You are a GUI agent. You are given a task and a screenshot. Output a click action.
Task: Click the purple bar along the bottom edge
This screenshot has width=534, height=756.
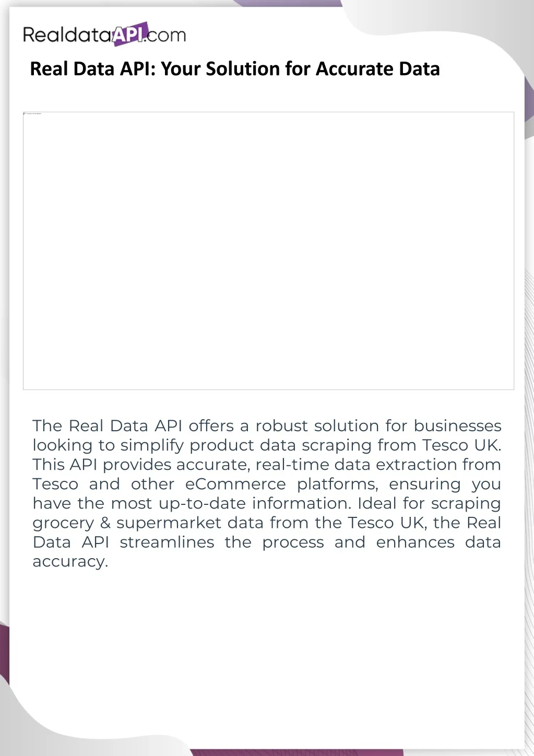coord(296,753)
